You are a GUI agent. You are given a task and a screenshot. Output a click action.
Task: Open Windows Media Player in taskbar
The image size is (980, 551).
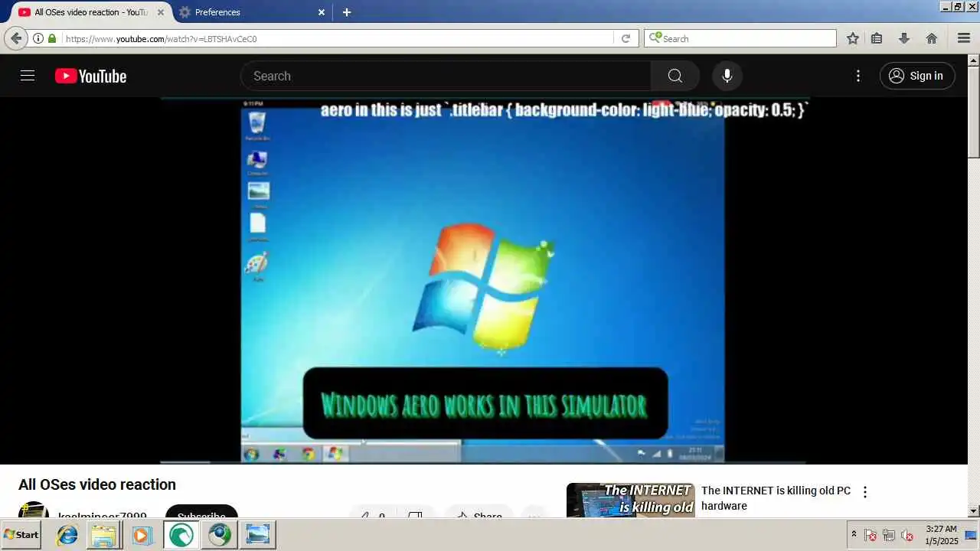pyautogui.click(x=142, y=535)
